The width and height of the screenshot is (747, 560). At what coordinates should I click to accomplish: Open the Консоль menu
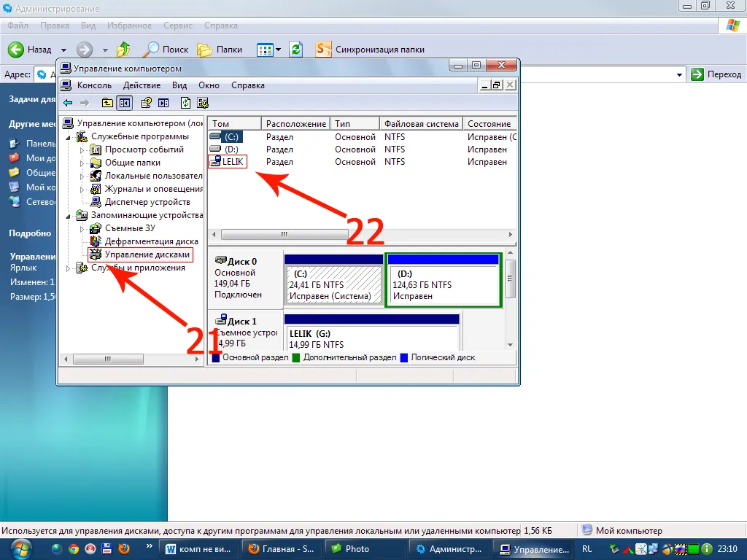tap(94, 85)
